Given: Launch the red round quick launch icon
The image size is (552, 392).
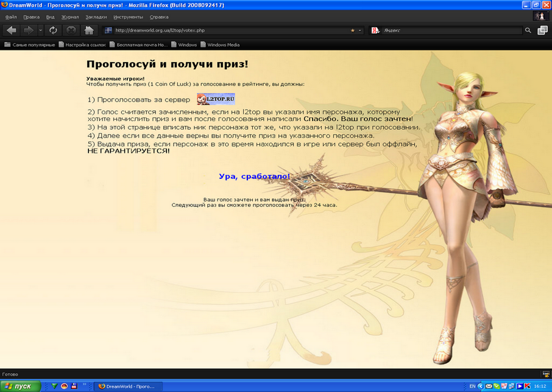Looking at the screenshot, I should click(64, 386).
